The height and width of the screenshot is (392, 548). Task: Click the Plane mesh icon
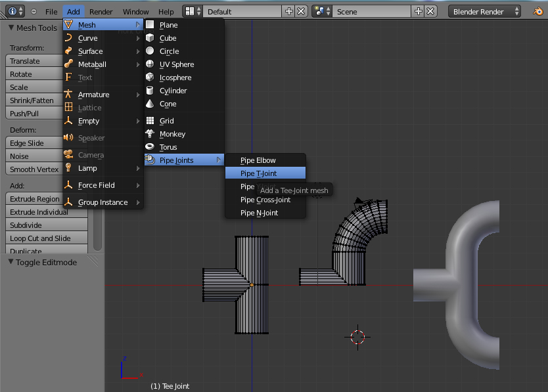(150, 24)
